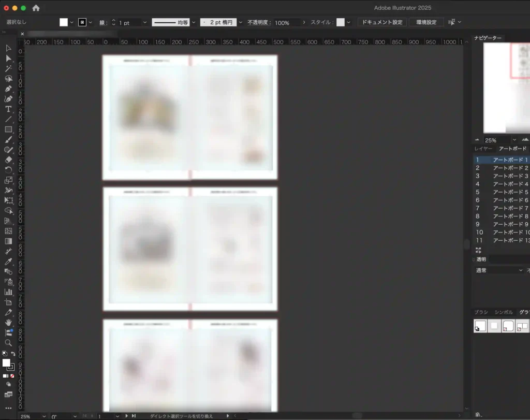
Task: Go to last artboard in status bar
Action: pyautogui.click(x=134, y=416)
